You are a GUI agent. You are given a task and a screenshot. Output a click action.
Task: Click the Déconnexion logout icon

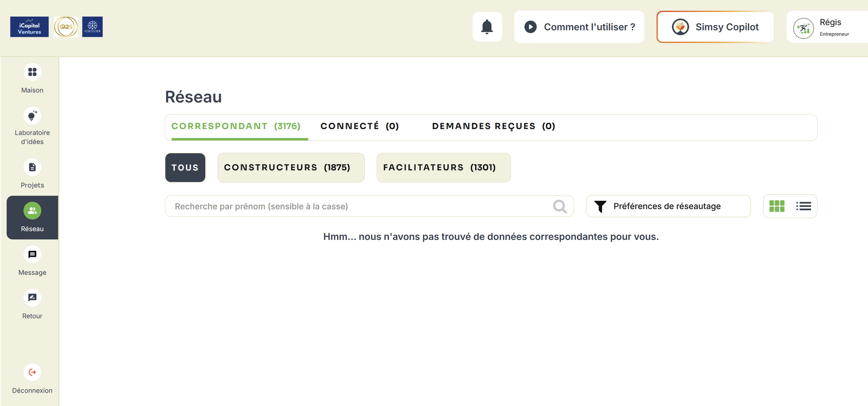tap(32, 372)
